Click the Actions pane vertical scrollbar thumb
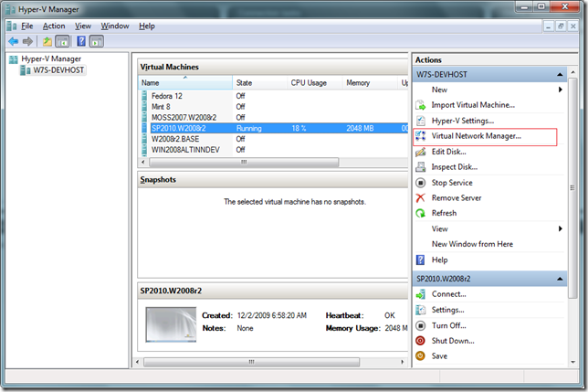 572,188
